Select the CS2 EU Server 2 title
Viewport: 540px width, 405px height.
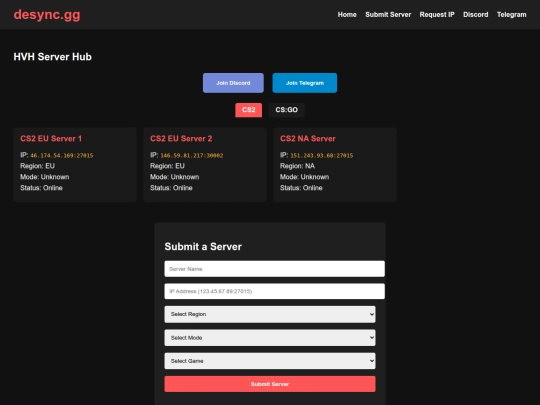181,138
